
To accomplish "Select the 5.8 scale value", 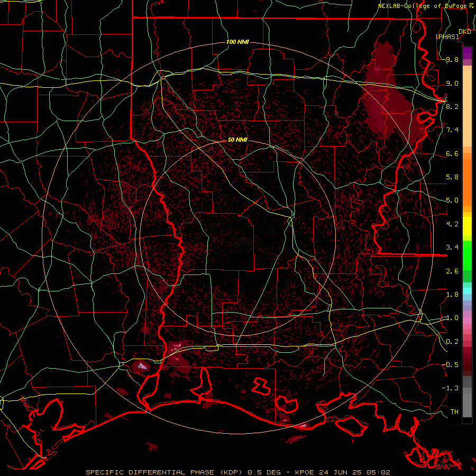I will 452,177.
